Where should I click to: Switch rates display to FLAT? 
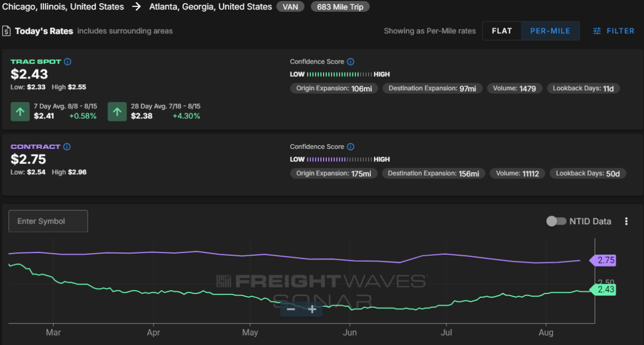502,31
